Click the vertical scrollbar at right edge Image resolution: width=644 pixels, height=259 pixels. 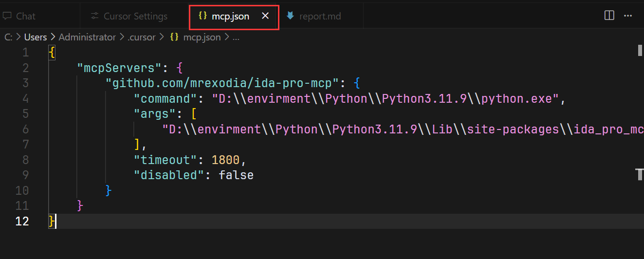point(640,51)
